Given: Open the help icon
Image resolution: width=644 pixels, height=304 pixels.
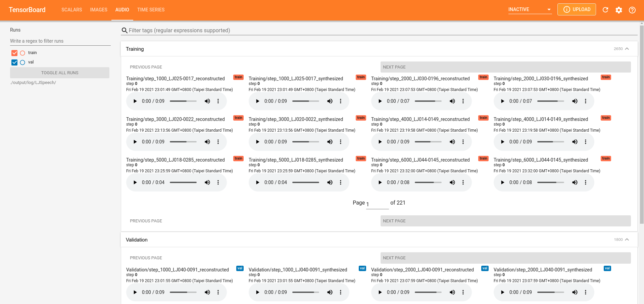Looking at the screenshot, I should click(632, 10).
